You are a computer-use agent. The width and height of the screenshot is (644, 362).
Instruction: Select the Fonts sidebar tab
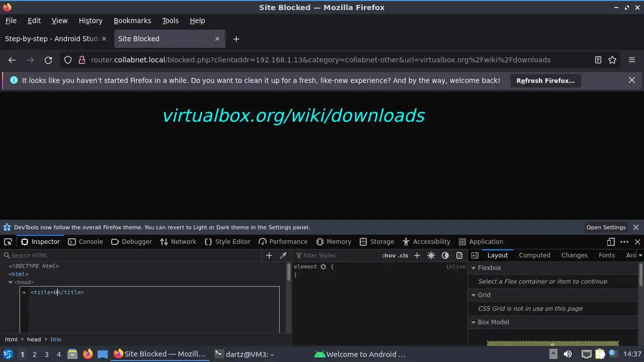pos(607,255)
